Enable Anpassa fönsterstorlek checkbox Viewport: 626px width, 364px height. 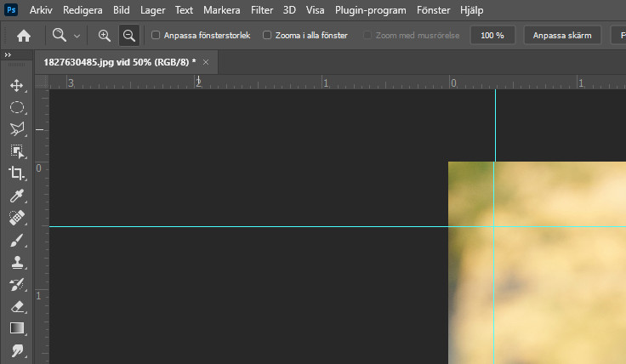[156, 35]
